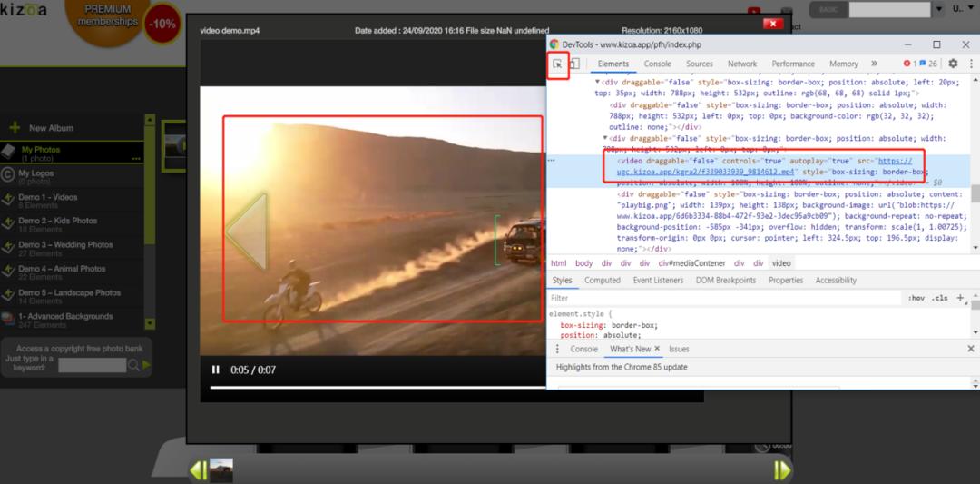The height and width of the screenshot is (484, 980).
Task: Toggle the .cls class editor
Action: tap(939, 298)
